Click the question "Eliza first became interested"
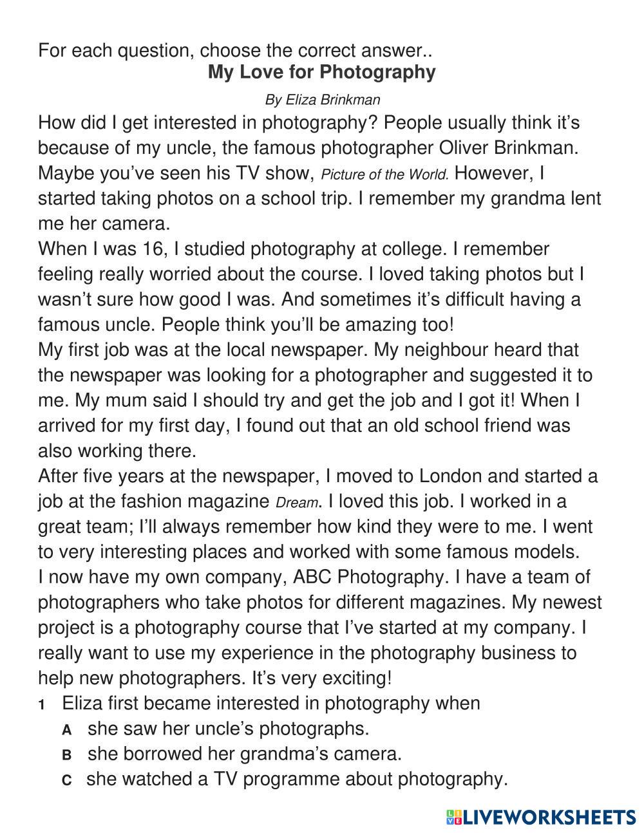Image resolution: width=644 pixels, height=833 pixels. 270,703
